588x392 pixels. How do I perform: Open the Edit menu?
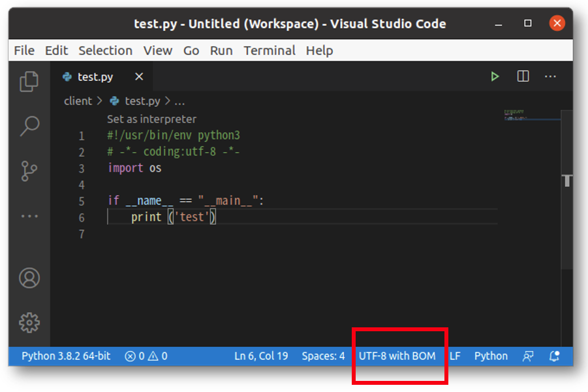pyautogui.click(x=56, y=50)
